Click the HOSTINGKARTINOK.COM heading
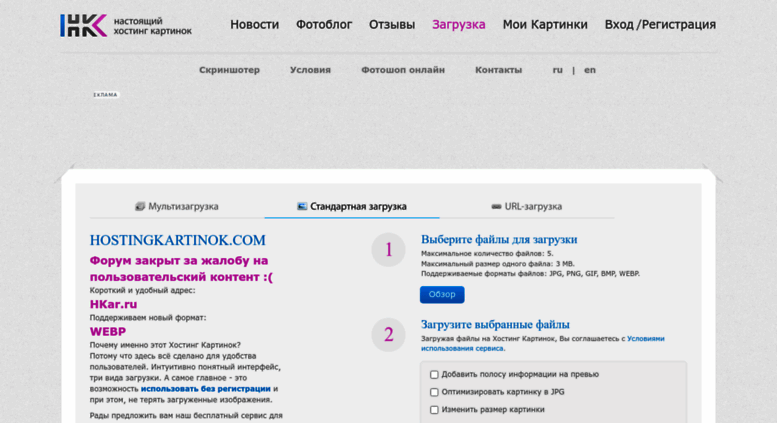The width and height of the screenshot is (777, 423). click(177, 240)
